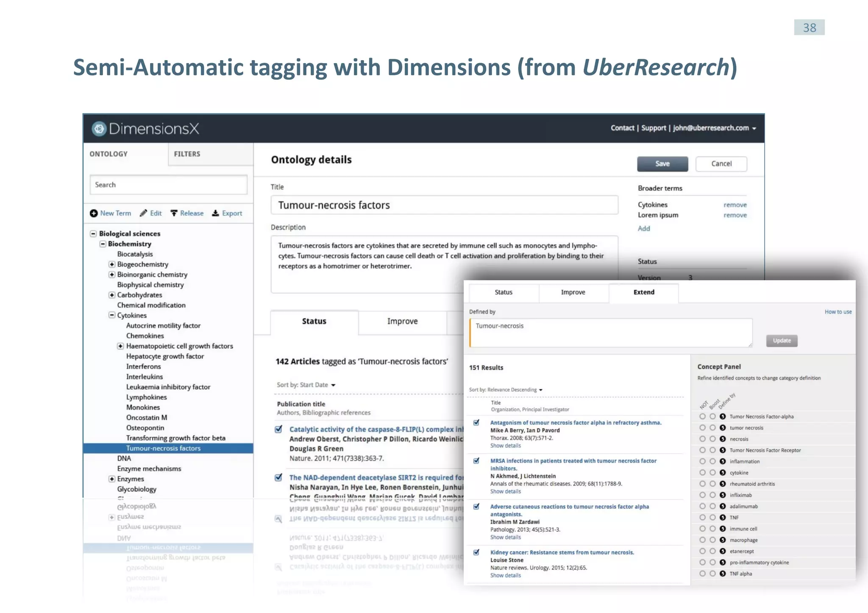Collapse the Cytokines node
Image resolution: width=868 pixels, height=613 pixels.
tap(112, 315)
